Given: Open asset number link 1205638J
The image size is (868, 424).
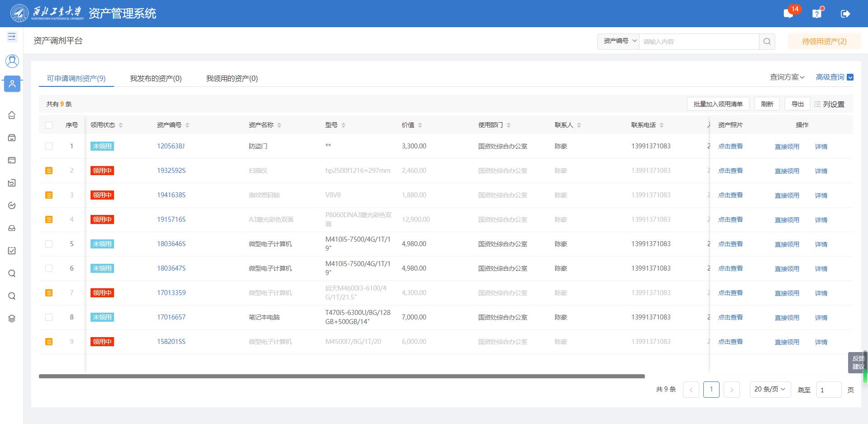Looking at the screenshot, I should pyautogui.click(x=171, y=146).
